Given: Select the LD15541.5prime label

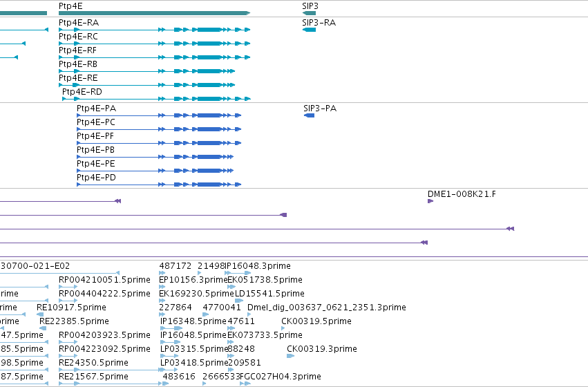Looking at the screenshot, I should (x=269, y=294).
